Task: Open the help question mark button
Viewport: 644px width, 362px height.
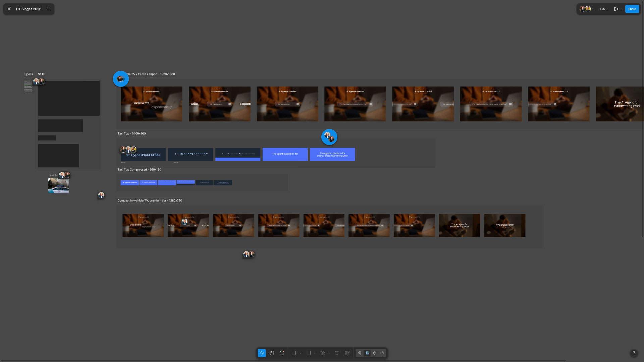Action: [634, 353]
